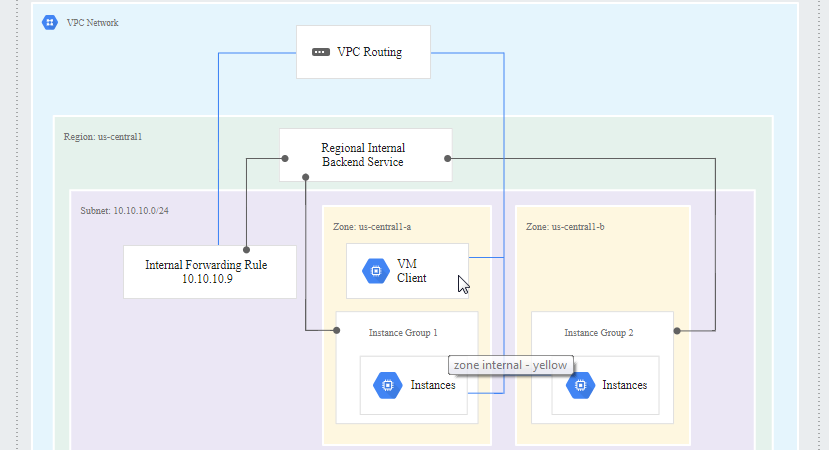The width and height of the screenshot is (829, 450).
Task: Select the VPC Routing router icon
Action: (x=321, y=52)
